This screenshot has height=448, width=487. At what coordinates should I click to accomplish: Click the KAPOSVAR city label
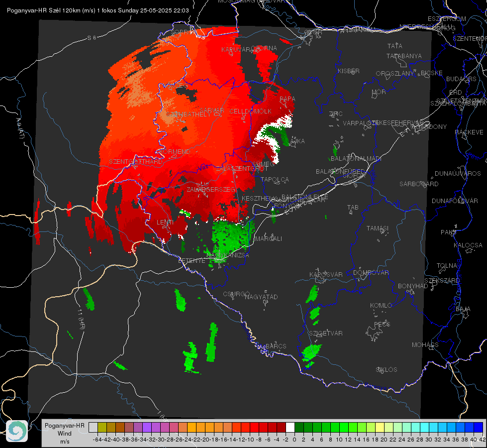pos(326,274)
